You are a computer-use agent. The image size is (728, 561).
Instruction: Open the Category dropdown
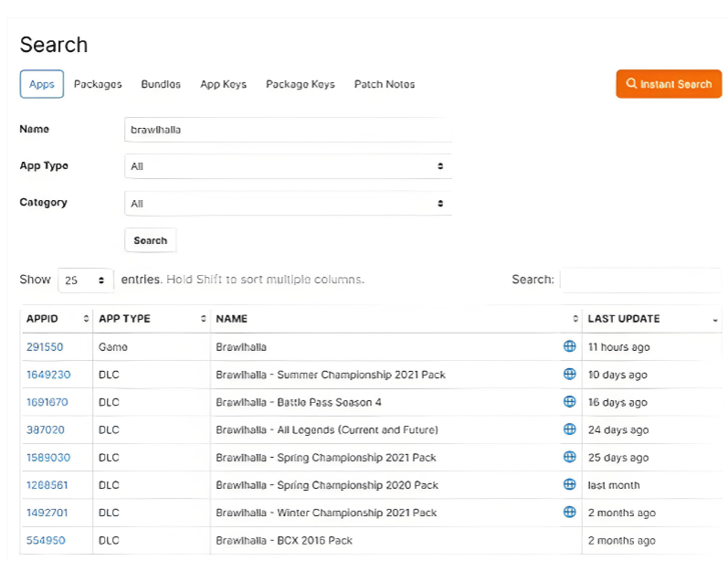288,203
